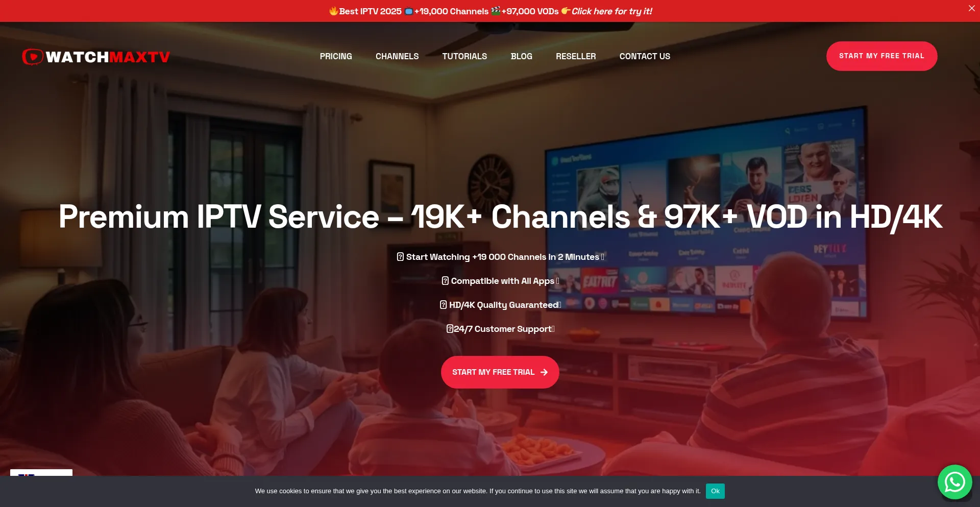
Task: Click the WatchMaxTV play logo icon
Action: (33, 57)
